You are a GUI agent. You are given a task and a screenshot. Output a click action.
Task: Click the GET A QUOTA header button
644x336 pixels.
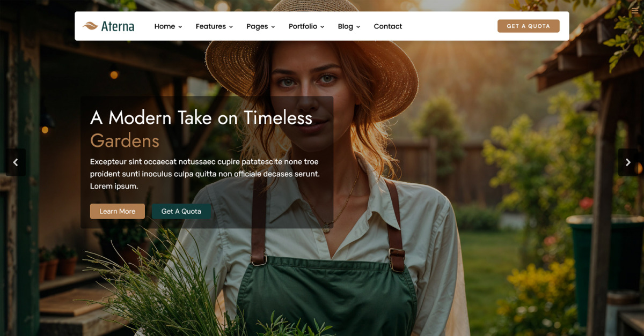click(x=529, y=26)
